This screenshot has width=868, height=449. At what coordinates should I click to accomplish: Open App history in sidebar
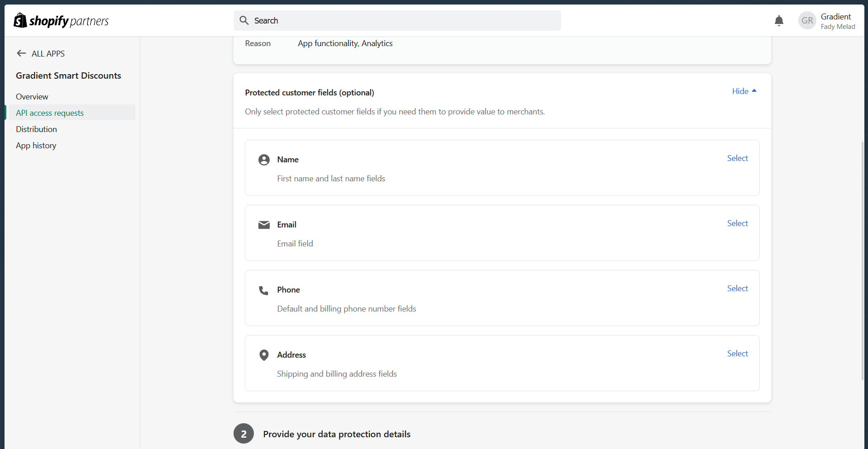click(36, 146)
